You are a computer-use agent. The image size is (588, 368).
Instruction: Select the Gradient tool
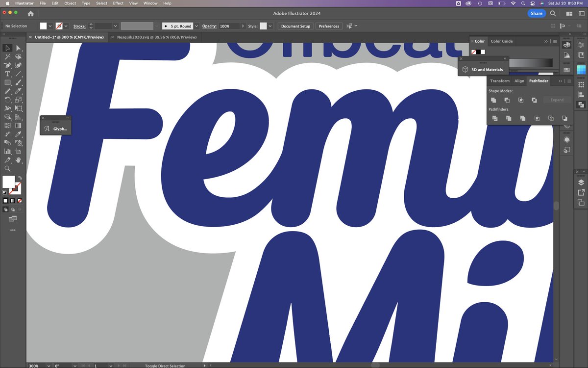tap(18, 125)
